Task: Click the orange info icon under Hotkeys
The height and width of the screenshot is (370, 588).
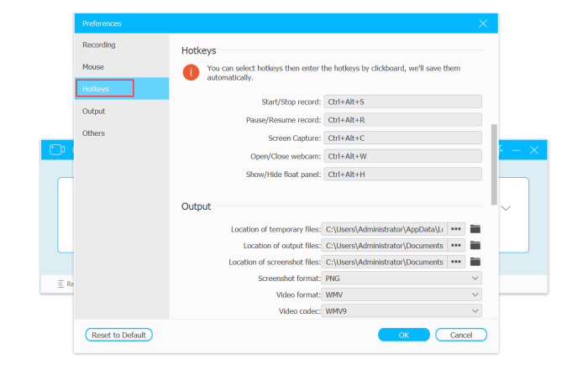Action: [192, 72]
